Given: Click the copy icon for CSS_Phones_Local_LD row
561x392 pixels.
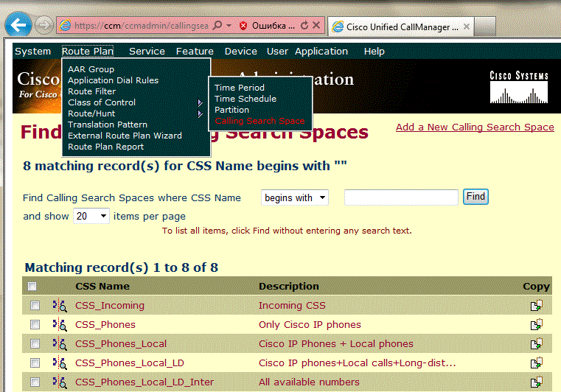Looking at the screenshot, I should pos(536,363).
